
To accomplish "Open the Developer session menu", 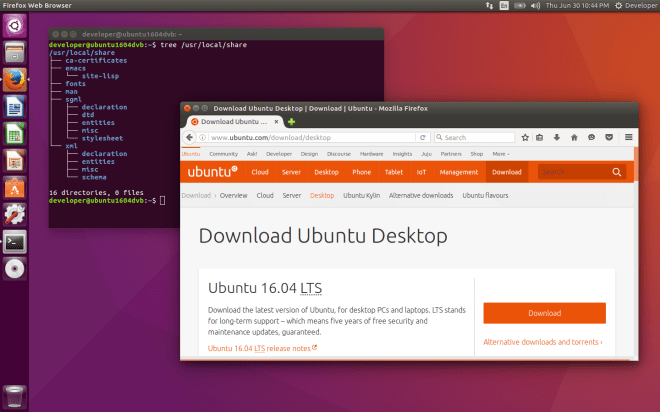I will (632, 6).
